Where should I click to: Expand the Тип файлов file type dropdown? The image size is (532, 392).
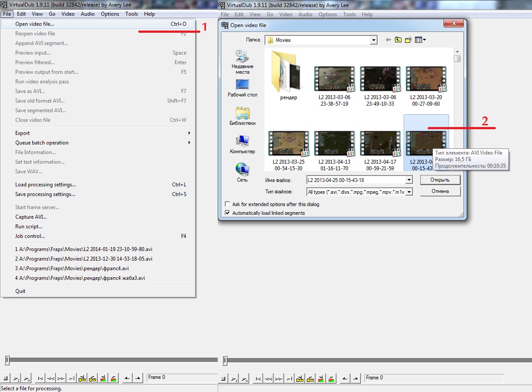(x=409, y=192)
